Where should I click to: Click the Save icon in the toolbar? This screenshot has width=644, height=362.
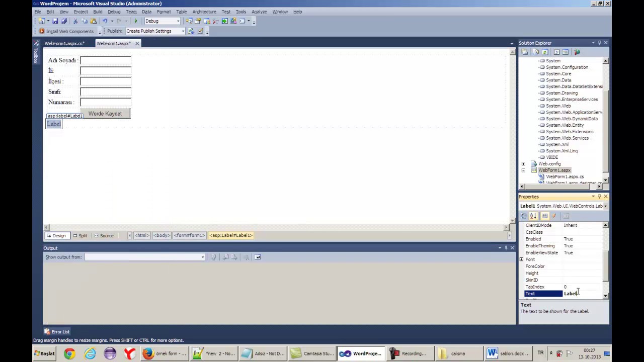click(x=55, y=21)
